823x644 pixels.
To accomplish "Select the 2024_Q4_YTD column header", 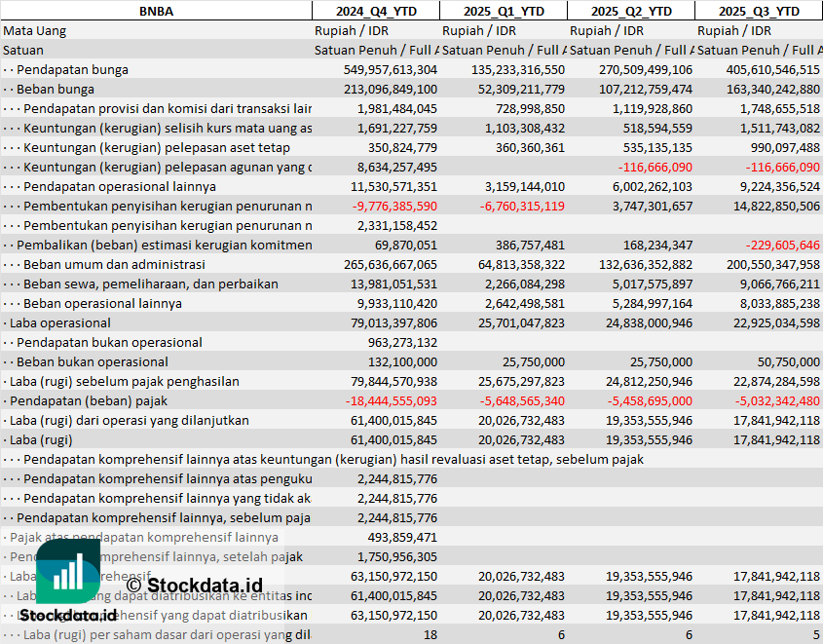I will click(375, 11).
